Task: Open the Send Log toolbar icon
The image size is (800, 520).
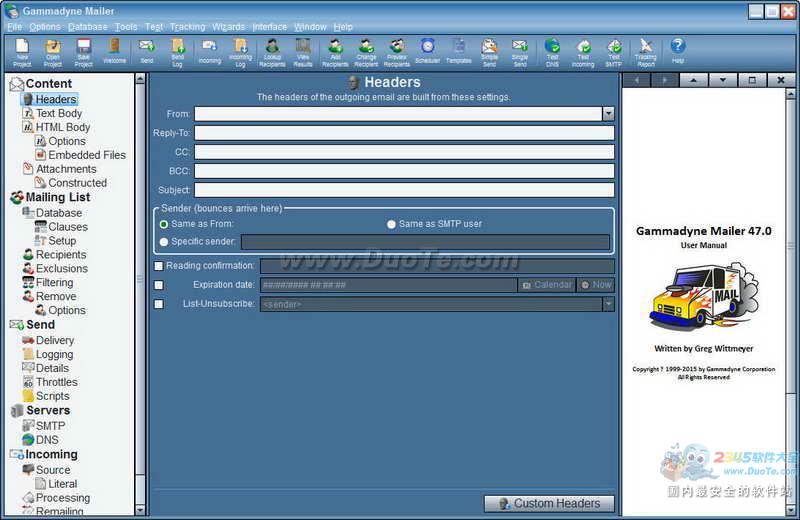Action: pos(177,53)
